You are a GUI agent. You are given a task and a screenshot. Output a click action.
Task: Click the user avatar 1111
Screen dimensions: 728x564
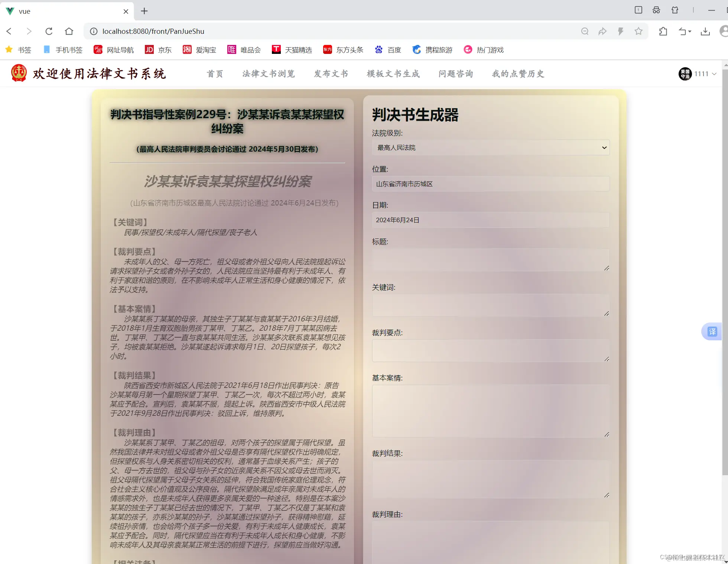pos(685,74)
